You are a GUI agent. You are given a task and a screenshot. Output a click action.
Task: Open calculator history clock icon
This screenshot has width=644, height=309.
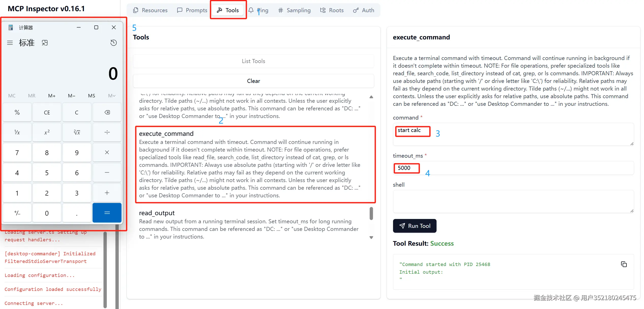(x=113, y=43)
